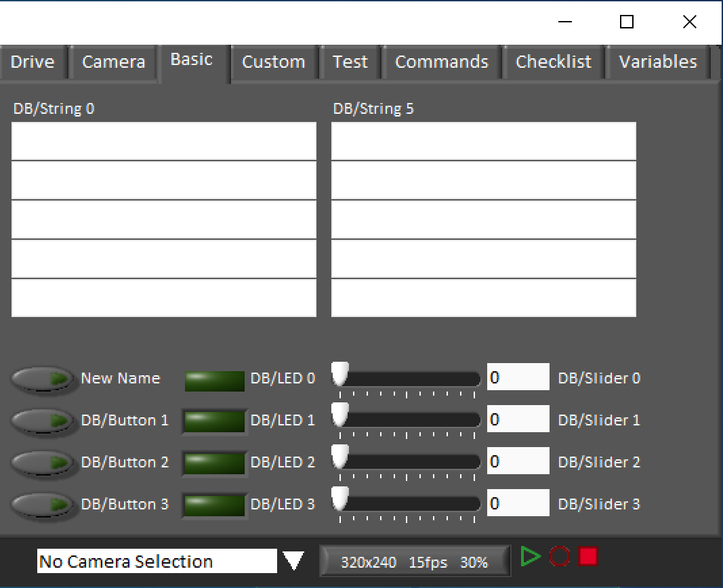
Task: Open the No Camera Selection combo box
Action: click(x=157, y=562)
